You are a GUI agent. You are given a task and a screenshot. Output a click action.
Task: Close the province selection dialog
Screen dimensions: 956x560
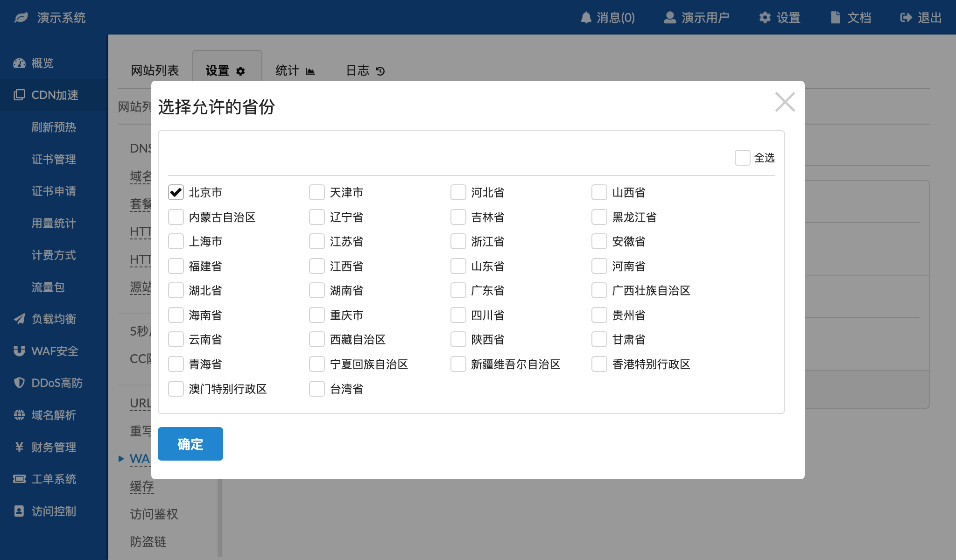click(785, 102)
